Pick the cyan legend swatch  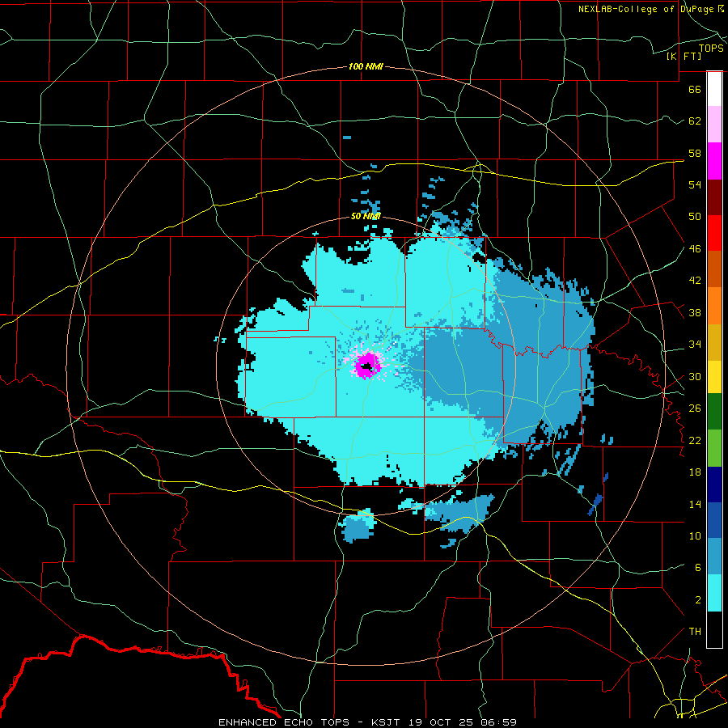tap(714, 593)
